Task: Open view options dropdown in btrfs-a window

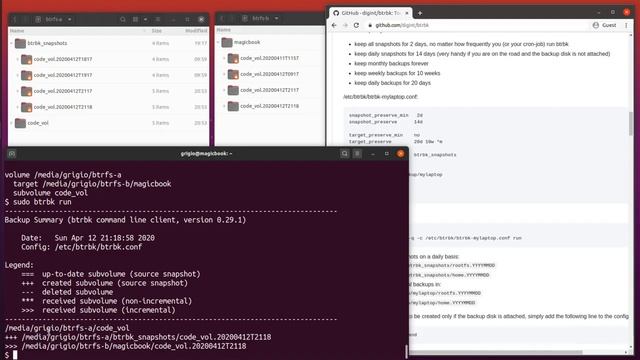Action: click(145, 19)
